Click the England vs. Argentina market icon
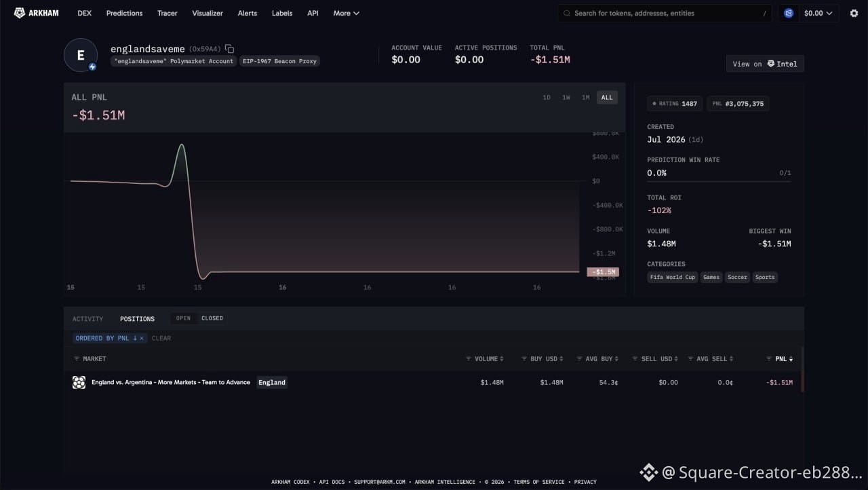Screen dimensions: 868x490 [x=79, y=382]
